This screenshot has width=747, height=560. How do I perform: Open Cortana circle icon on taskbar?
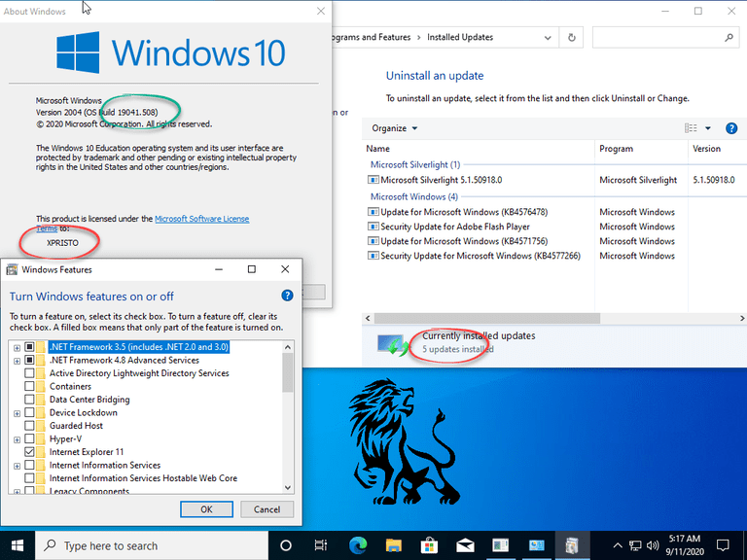[286, 545]
